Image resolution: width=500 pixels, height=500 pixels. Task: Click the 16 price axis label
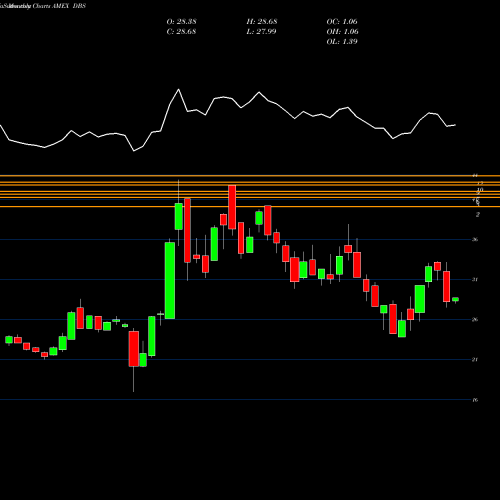(x=475, y=400)
